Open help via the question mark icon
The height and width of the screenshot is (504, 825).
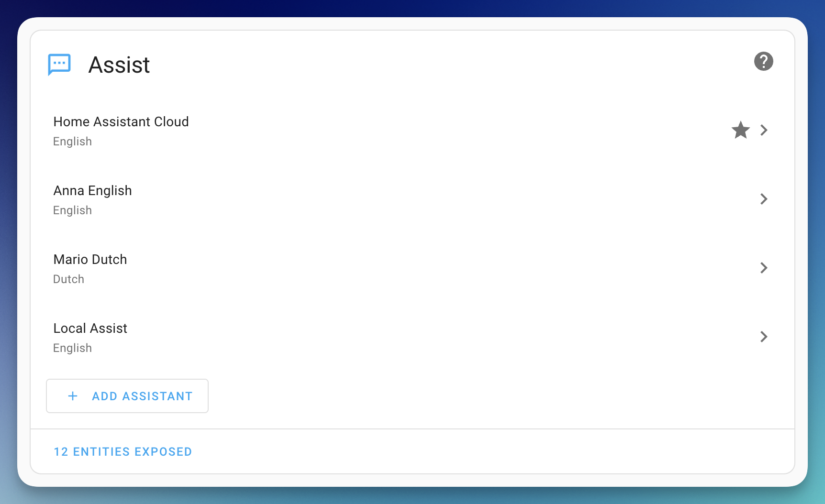point(764,61)
